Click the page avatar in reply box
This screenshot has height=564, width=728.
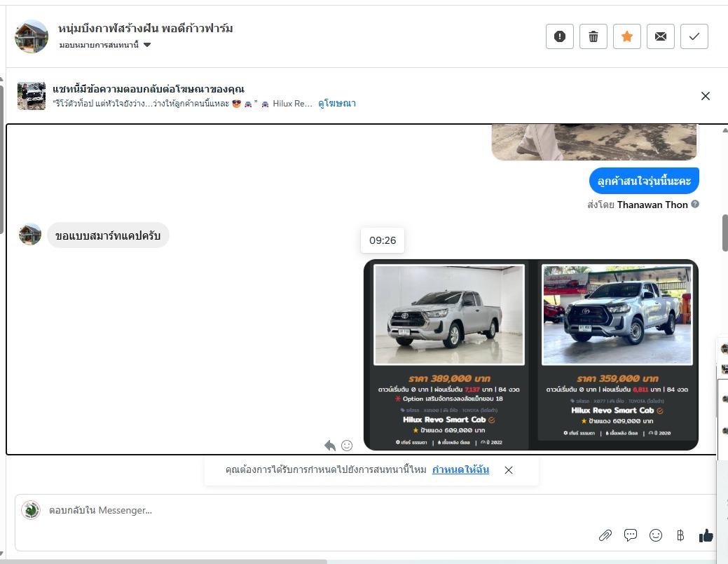click(x=31, y=510)
